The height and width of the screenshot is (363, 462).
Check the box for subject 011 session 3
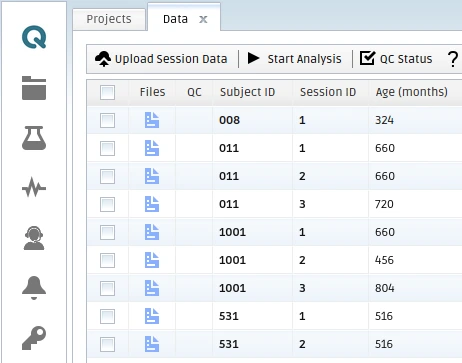[x=107, y=204]
